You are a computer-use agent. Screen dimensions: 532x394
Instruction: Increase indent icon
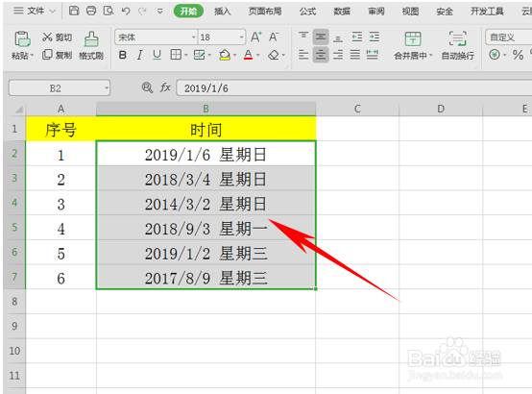(x=375, y=37)
